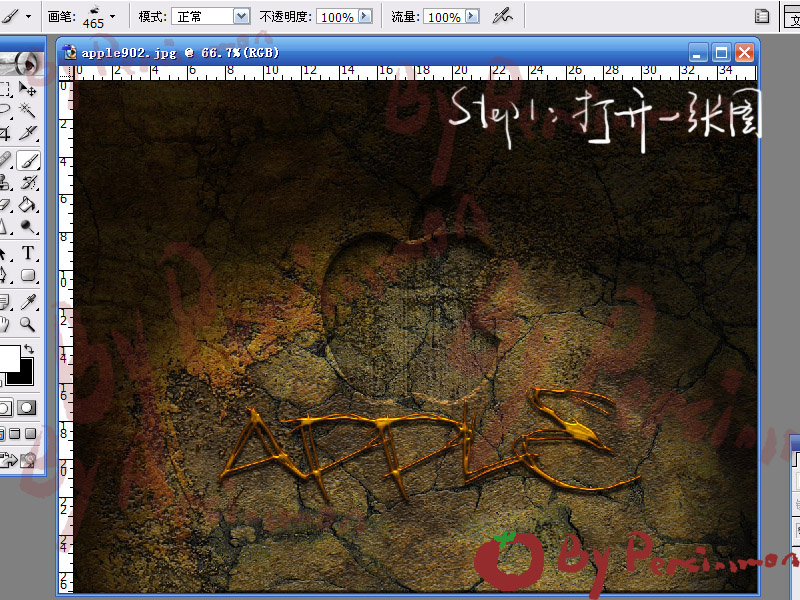Select the Hand tool
800x600 pixels.
point(5,324)
